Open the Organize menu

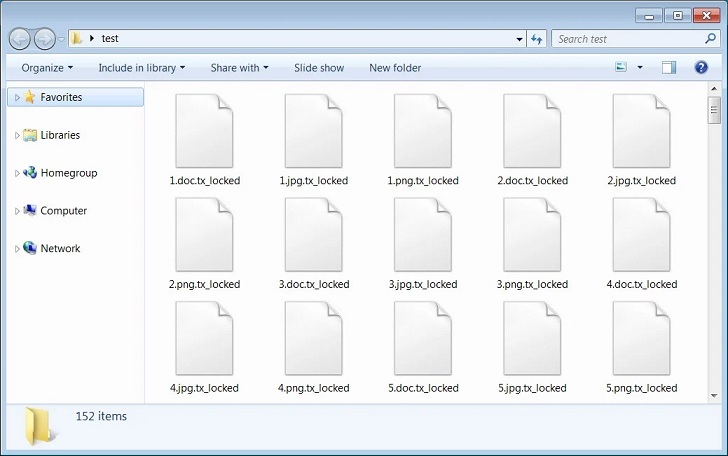pyautogui.click(x=47, y=68)
